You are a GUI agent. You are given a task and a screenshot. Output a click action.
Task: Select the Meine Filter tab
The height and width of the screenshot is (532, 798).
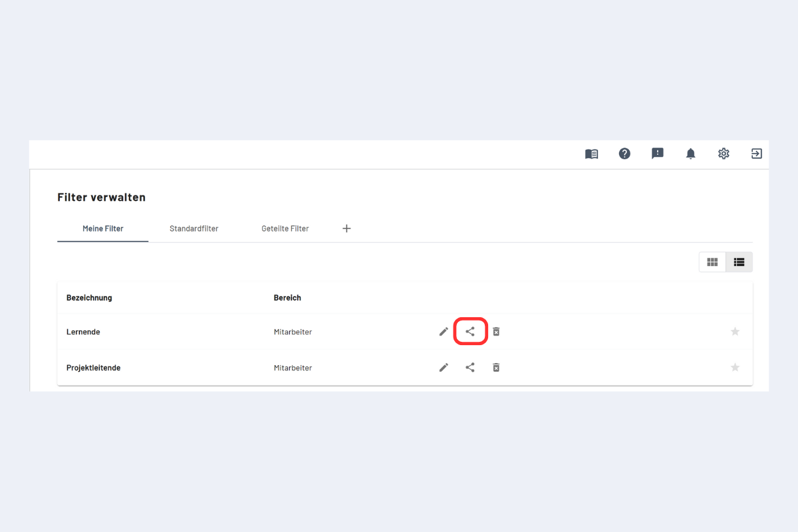103,229
